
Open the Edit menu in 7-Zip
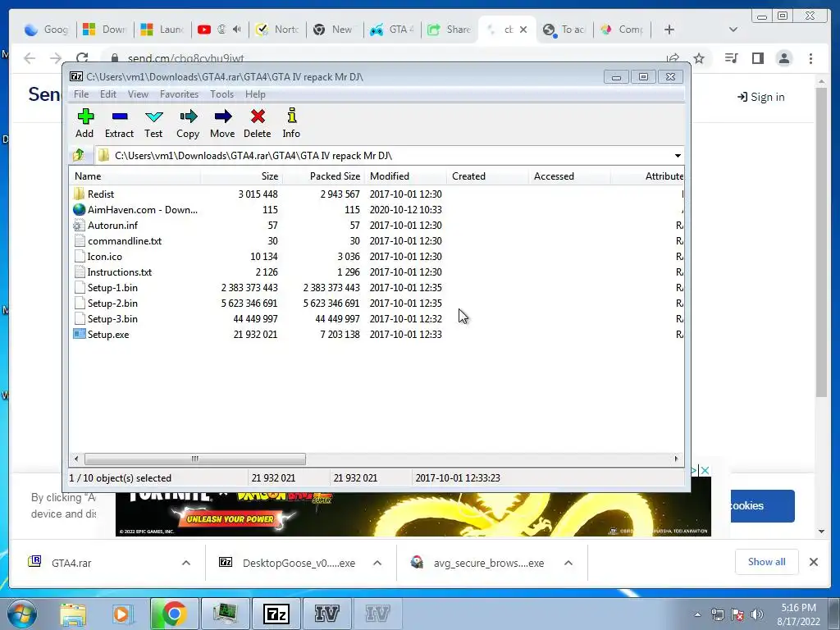[x=107, y=94]
